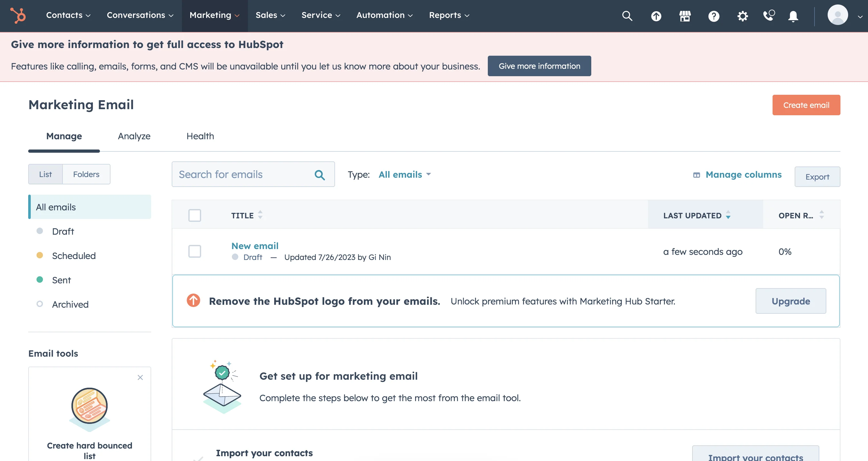
Task: Expand the account menu chevron
Action: 860,17
